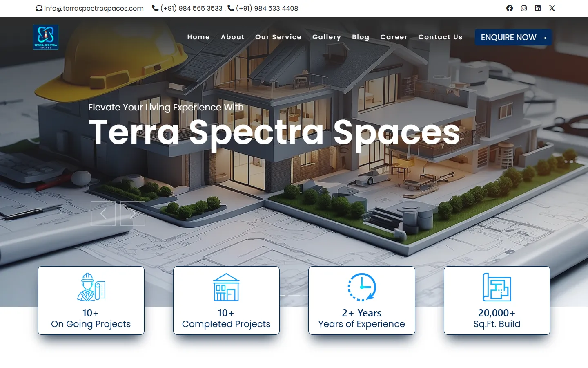588x368 pixels.
Task: Open the Facebook social icon
Action: [x=510, y=8]
